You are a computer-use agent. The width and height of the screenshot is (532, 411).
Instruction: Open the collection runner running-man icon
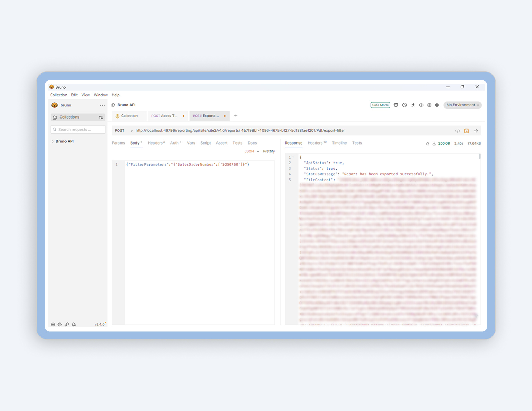point(413,105)
